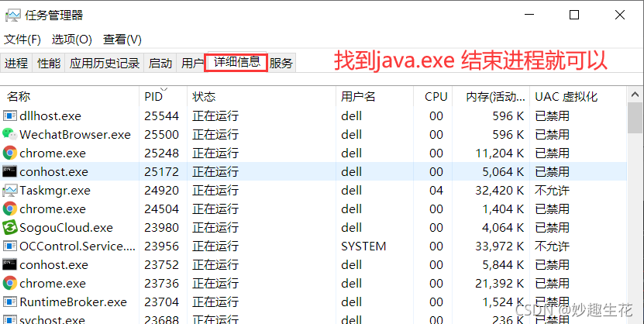The height and width of the screenshot is (324, 644).
Task: Select the WechatBrowser.exe process name
Action: (75, 134)
